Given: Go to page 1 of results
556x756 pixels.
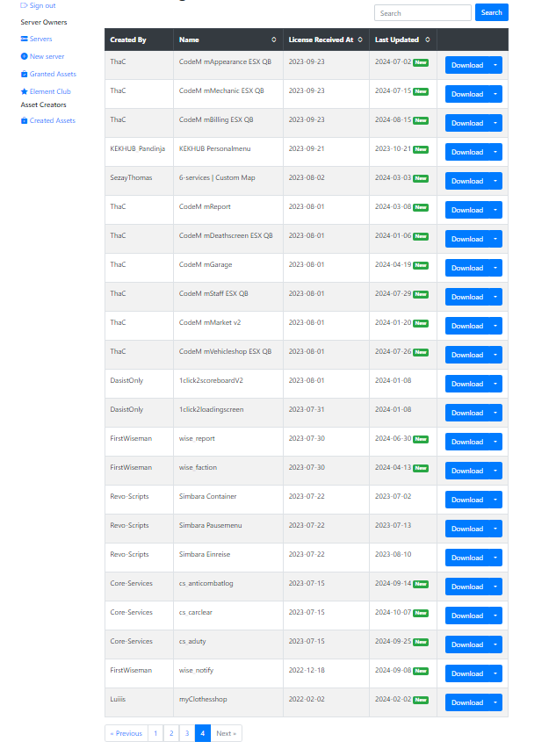Looking at the screenshot, I should tap(155, 733).
